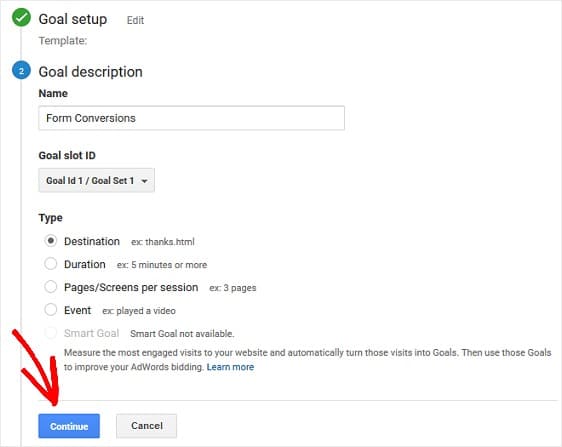Choose Pages/Screens per session radio option
This screenshot has width=562, height=447.
point(51,287)
